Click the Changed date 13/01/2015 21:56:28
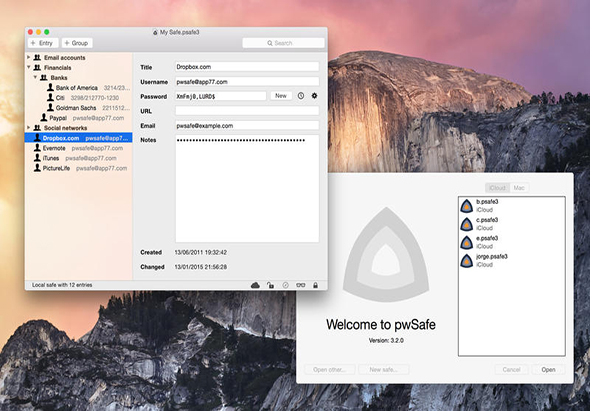590x411 pixels. click(201, 267)
